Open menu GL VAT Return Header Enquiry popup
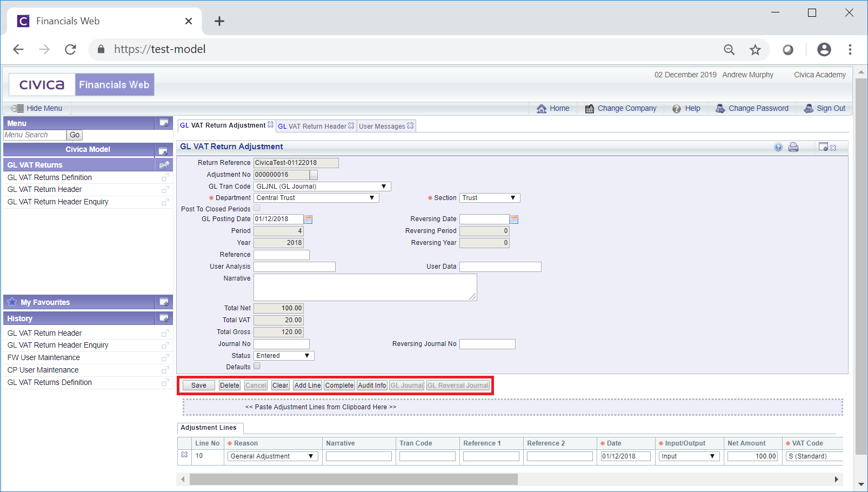This screenshot has width=868, height=492. [x=165, y=202]
